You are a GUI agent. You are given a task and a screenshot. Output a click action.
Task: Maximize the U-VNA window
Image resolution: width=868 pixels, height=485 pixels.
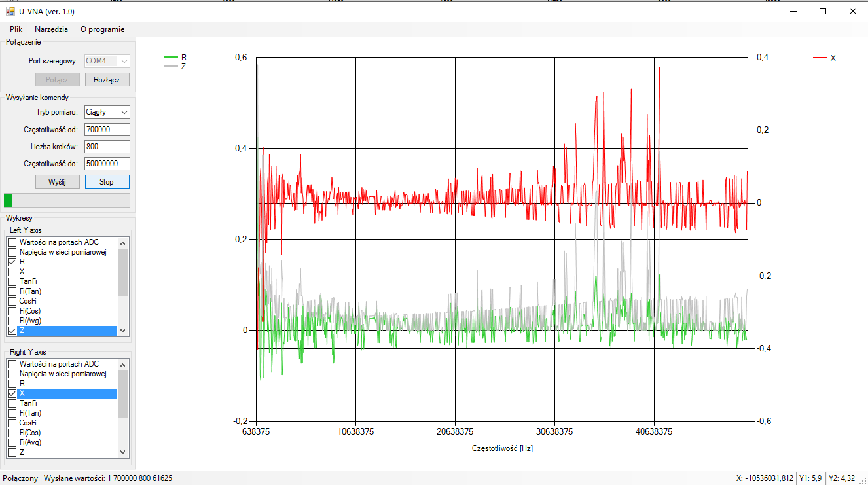point(823,11)
